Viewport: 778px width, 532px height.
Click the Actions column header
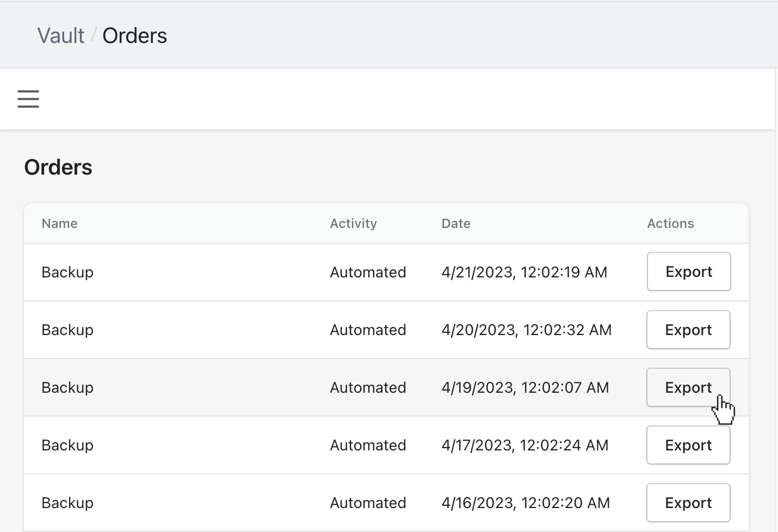click(670, 224)
